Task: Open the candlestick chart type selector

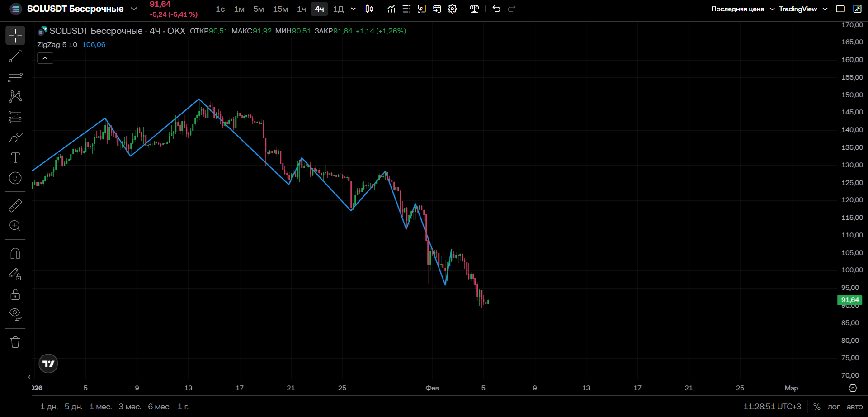Action: [x=369, y=9]
